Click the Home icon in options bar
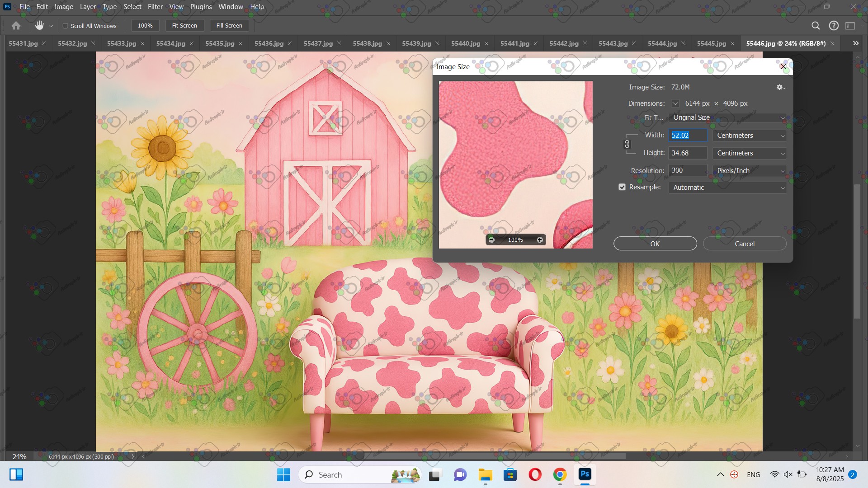This screenshot has height=488, width=868. click(16, 26)
